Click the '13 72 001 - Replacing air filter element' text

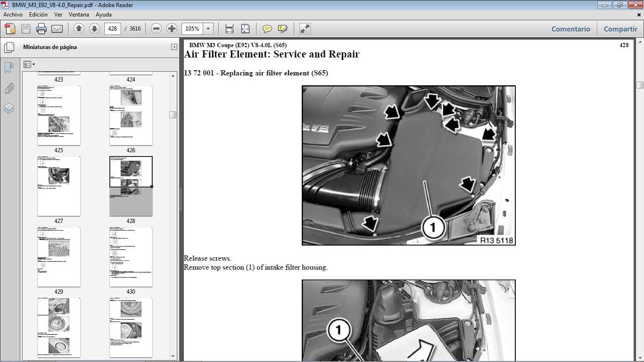pos(256,73)
